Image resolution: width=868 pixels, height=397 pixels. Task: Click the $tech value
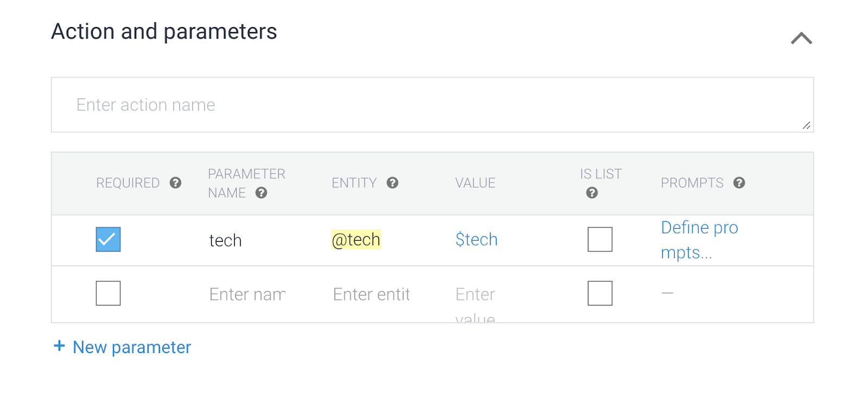point(476,240)
